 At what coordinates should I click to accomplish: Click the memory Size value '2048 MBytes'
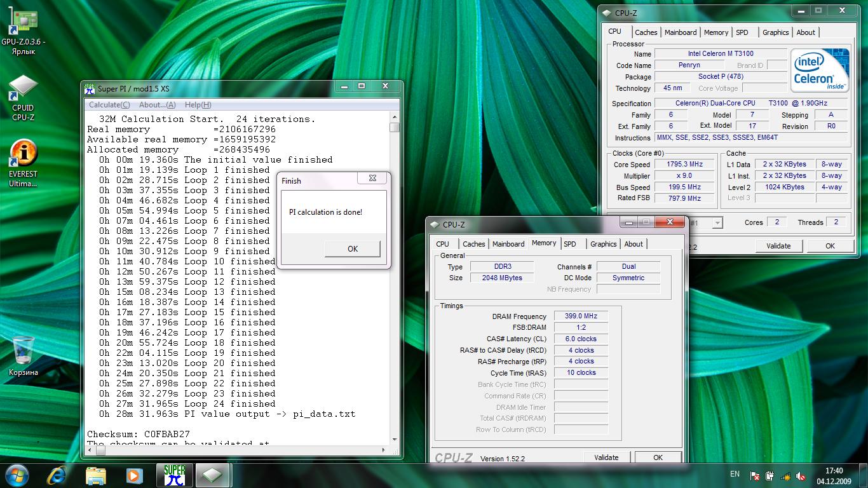[x=503, y=278]
